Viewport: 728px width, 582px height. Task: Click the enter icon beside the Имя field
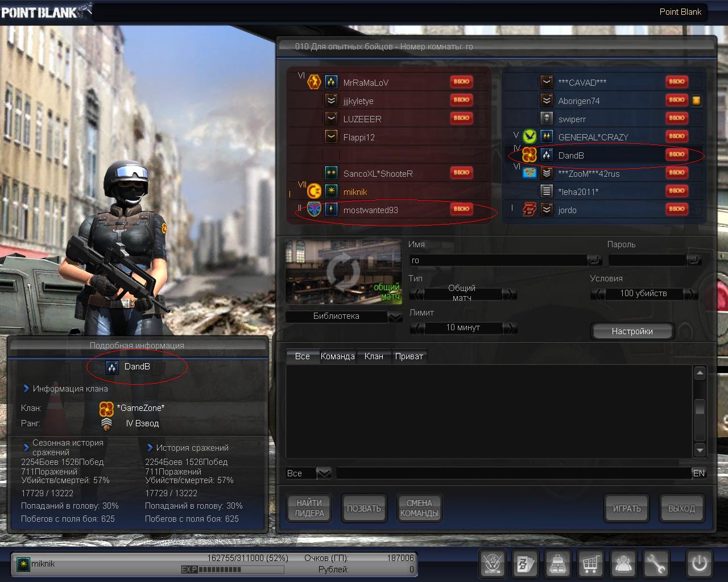(x=595, y=260)
